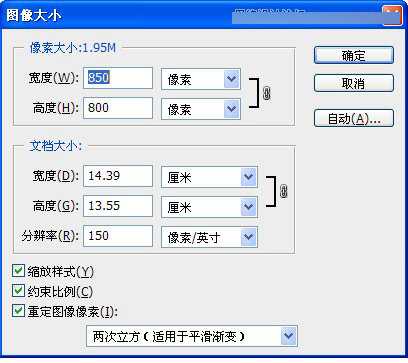Open document width unit dropdown 厘米
The width and height of the screenshot is (408, 363).
209,177
